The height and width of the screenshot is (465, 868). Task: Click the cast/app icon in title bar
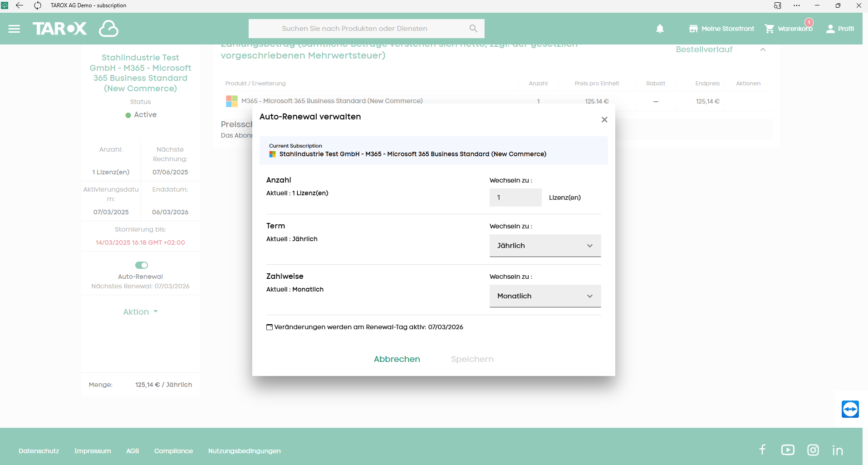point(777,5)
